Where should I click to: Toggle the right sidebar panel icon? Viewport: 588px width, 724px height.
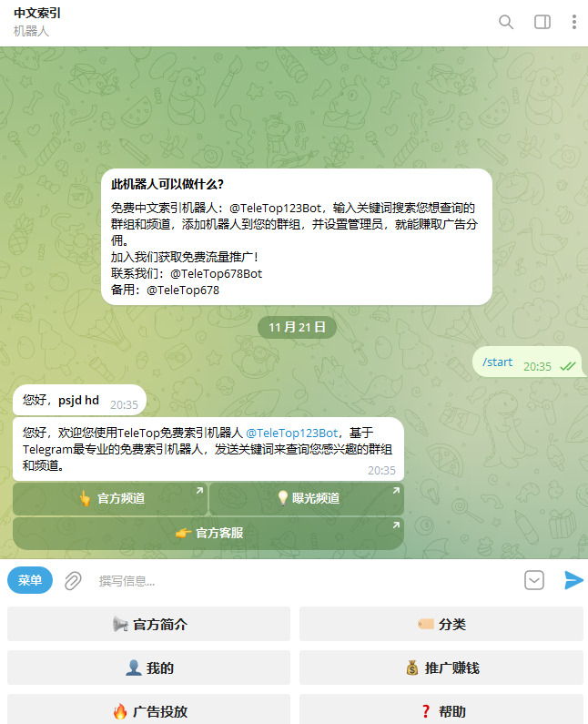coord(542,22)
